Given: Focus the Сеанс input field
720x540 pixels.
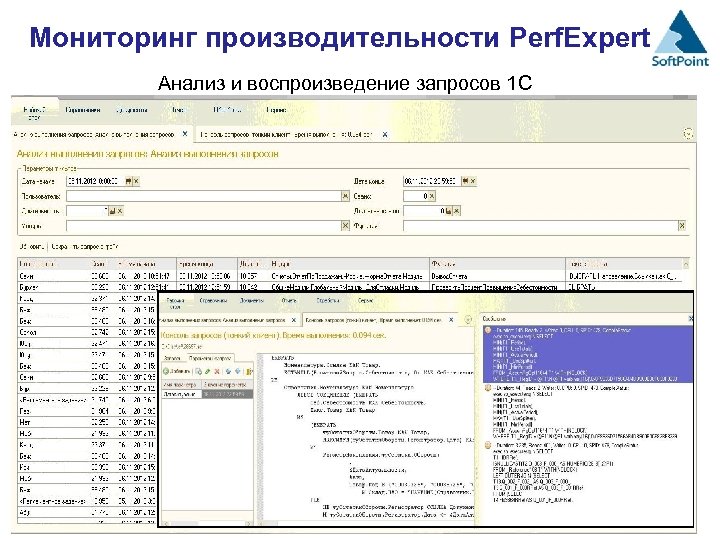Looking at the screenshot, I should tap(416, 196).
